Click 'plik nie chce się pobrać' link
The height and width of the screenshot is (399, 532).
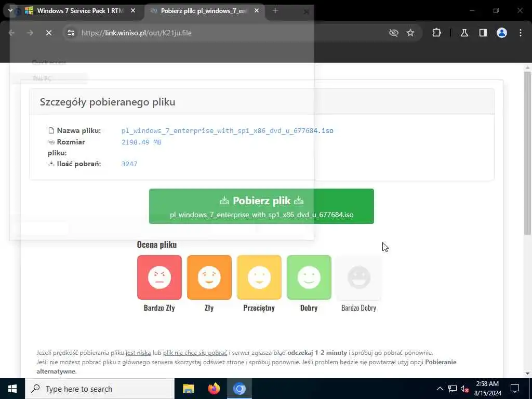195,353
